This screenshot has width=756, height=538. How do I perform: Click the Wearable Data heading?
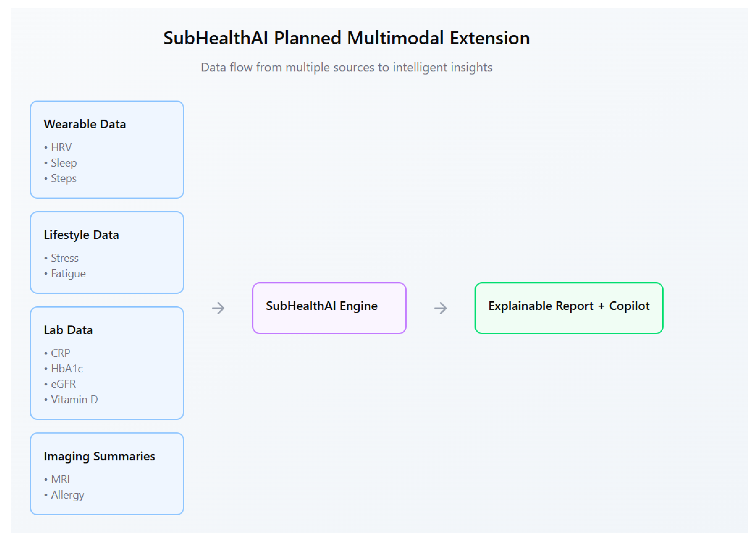tap(85, 124)
